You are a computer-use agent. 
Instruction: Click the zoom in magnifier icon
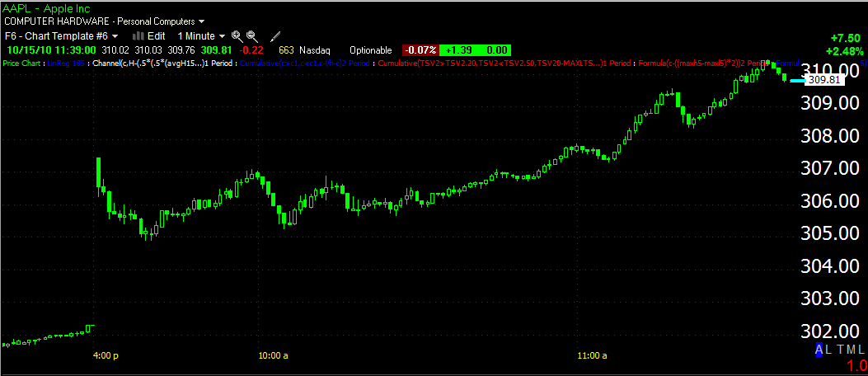tap(237, 36)
